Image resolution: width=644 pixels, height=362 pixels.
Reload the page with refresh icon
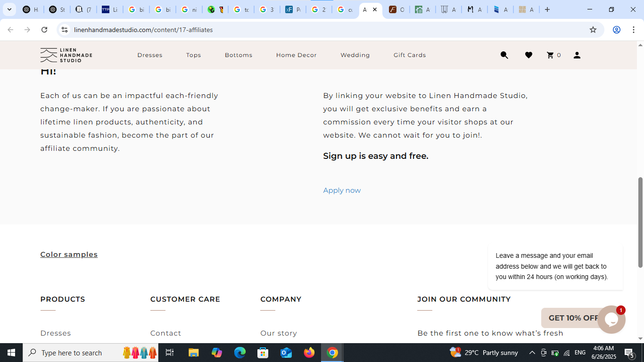(44, 30)
